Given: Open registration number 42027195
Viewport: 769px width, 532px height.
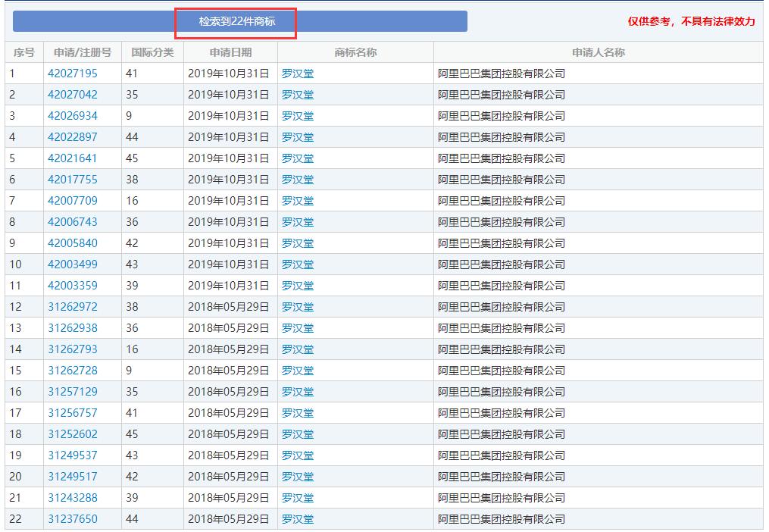Looking at the screenshot, I should [x=73, y=74].
